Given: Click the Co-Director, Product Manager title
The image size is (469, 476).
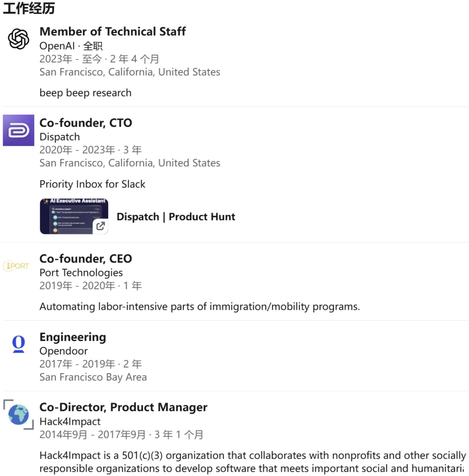Looking at the screenshot, I should [x=124, y=407].
